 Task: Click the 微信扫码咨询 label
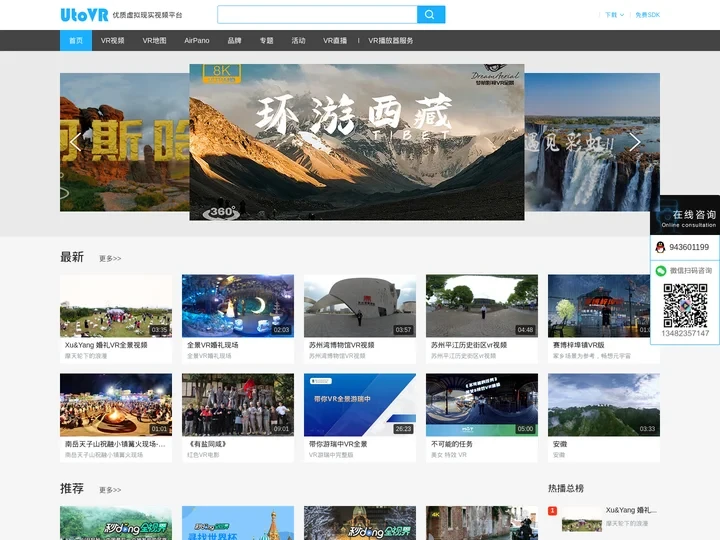691,271
